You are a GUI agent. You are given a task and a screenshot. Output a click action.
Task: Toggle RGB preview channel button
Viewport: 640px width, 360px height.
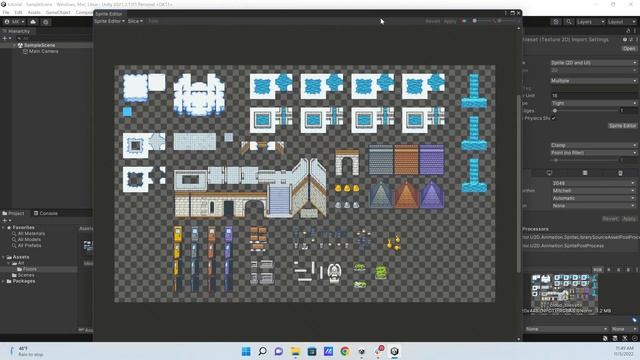coord(598,270)
